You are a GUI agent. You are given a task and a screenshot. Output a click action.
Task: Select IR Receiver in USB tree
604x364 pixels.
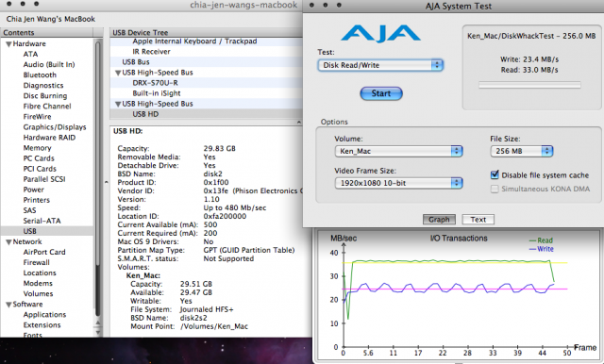206,52
